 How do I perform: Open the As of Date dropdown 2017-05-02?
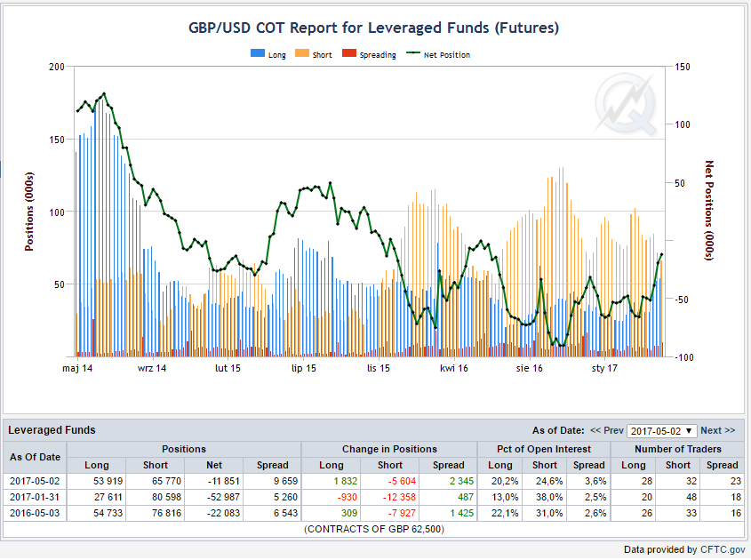pyautogui.click(x=661, y=430)
